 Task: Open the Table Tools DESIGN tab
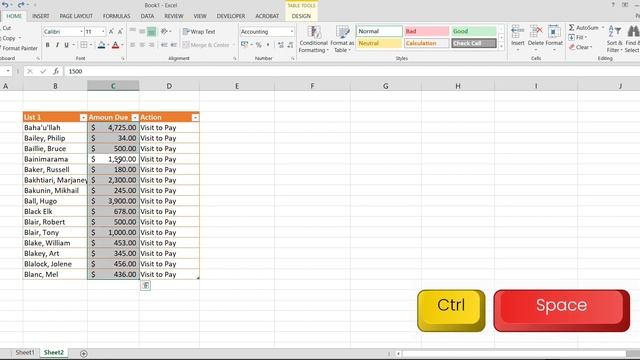tap(301, 16)
